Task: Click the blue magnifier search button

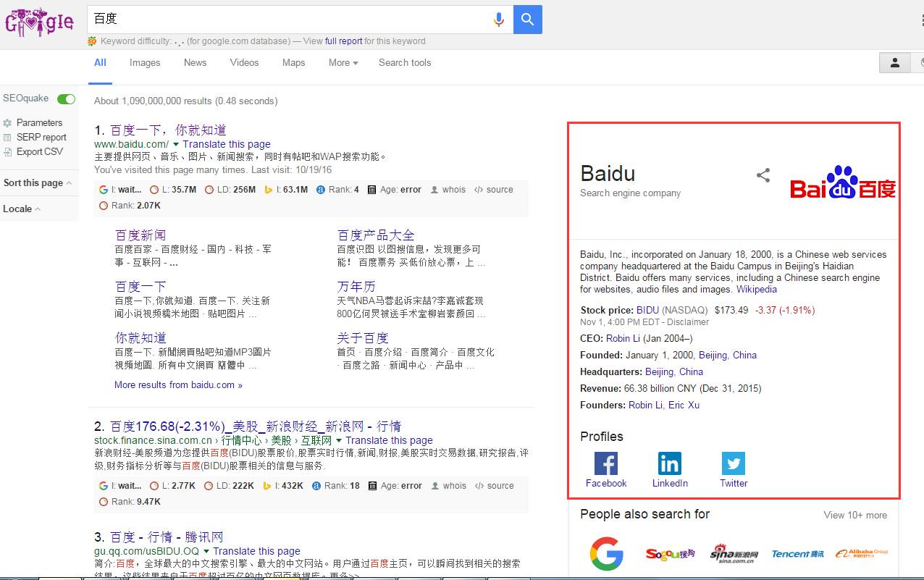Action: coord(528,20)
